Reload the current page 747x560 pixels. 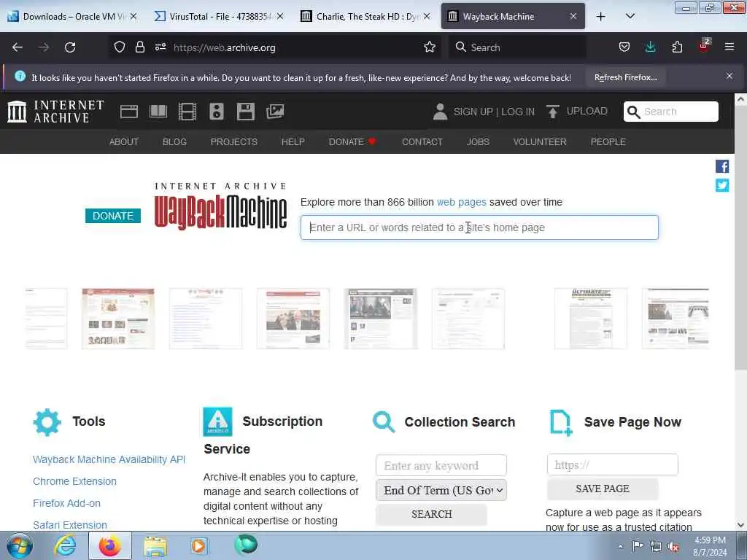(70, 47)
